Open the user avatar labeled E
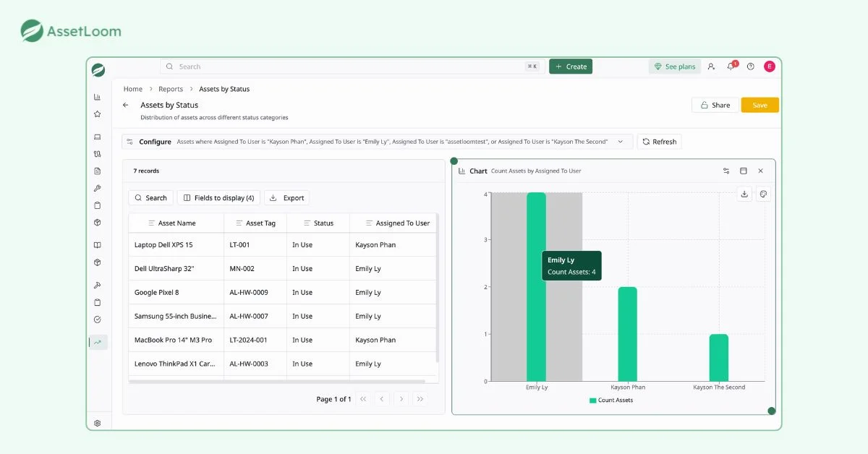 click(770, 67)
